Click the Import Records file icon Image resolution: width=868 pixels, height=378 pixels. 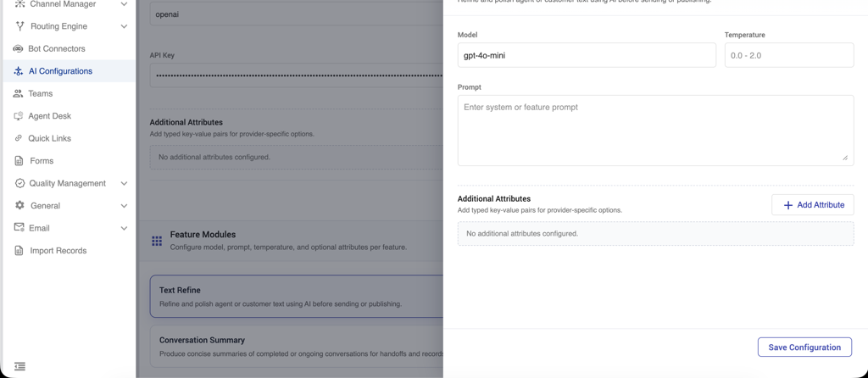tap(19, 251)
